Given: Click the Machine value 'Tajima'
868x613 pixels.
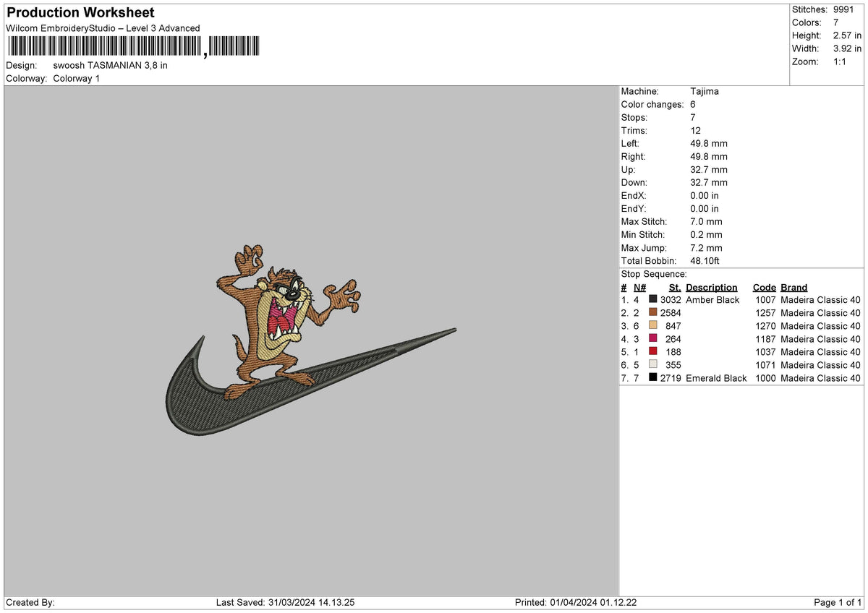Looking at the screenshot, I should [705, 92].
